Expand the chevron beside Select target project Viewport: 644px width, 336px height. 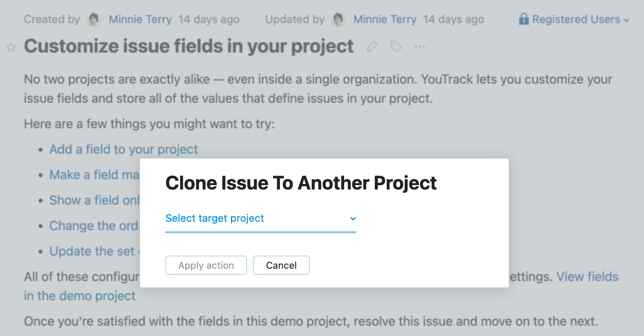pyautogui.click(x=352, y=219)
